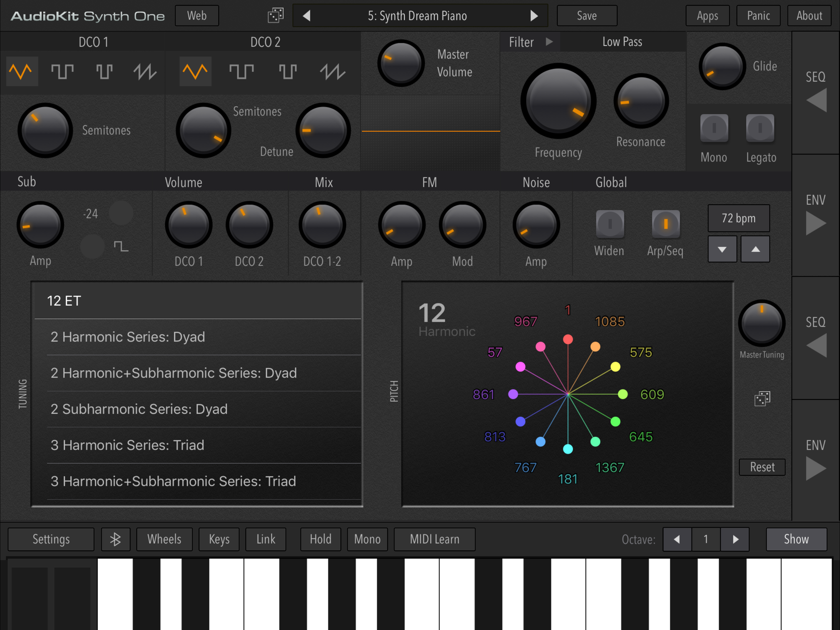Click the Show button

(796, 539)
